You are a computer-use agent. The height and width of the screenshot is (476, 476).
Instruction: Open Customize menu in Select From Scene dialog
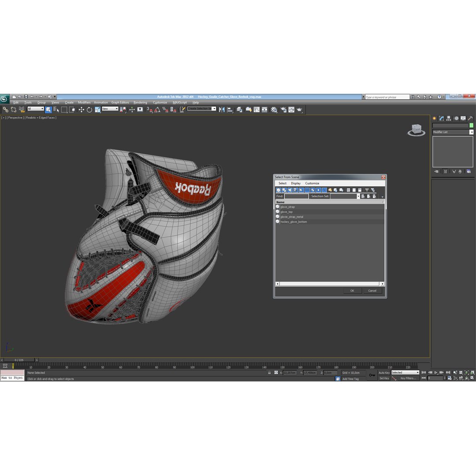(x=312, y=183)
